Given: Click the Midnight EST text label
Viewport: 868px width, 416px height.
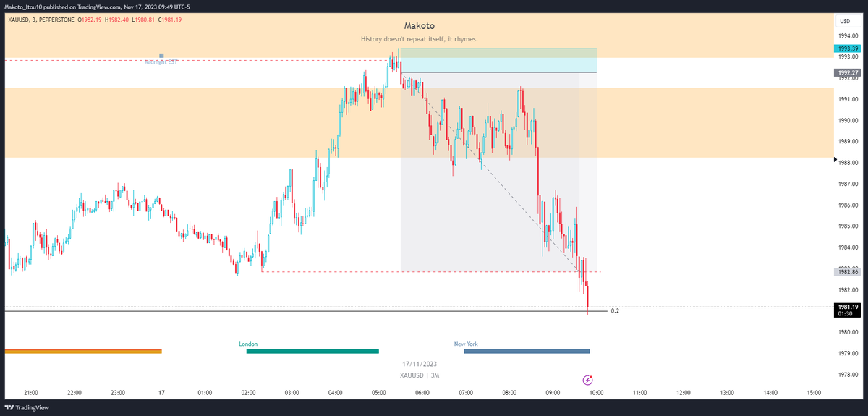Looking at the screenshot, I should [x=161, y=63].
